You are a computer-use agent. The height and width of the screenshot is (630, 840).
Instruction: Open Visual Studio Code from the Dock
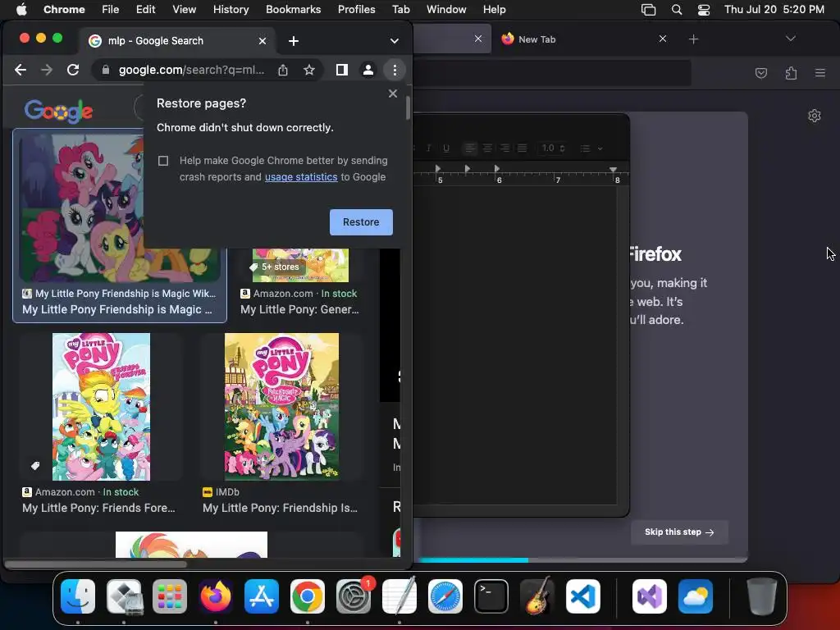click(x=583, y=596)
